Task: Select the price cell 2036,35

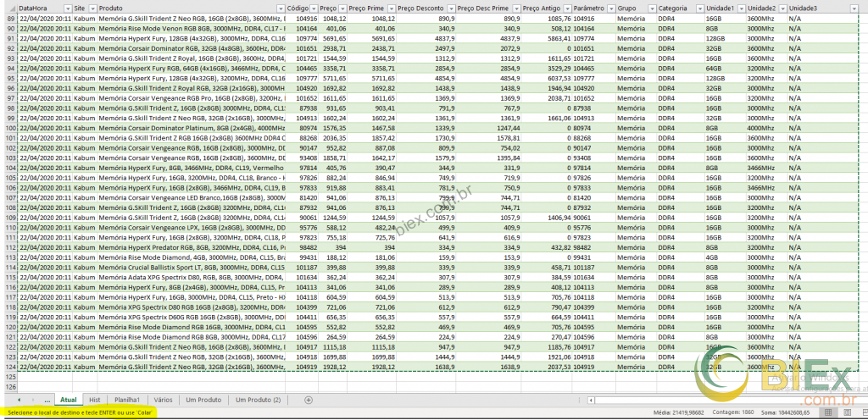Action: [334, 138]
